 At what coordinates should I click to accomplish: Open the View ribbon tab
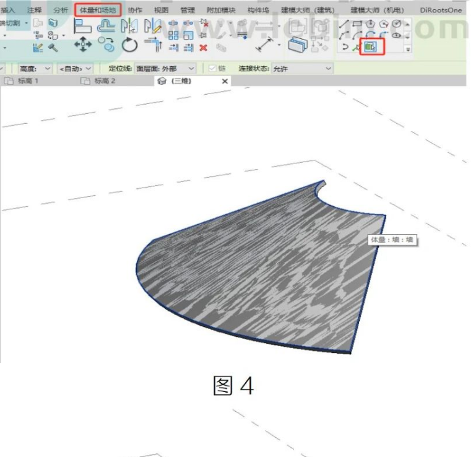point(161,11)
